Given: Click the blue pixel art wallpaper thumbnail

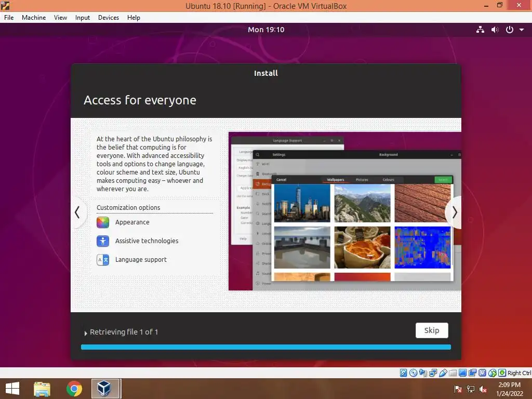Looking at the screenshot, I should (x=423, y=247).
